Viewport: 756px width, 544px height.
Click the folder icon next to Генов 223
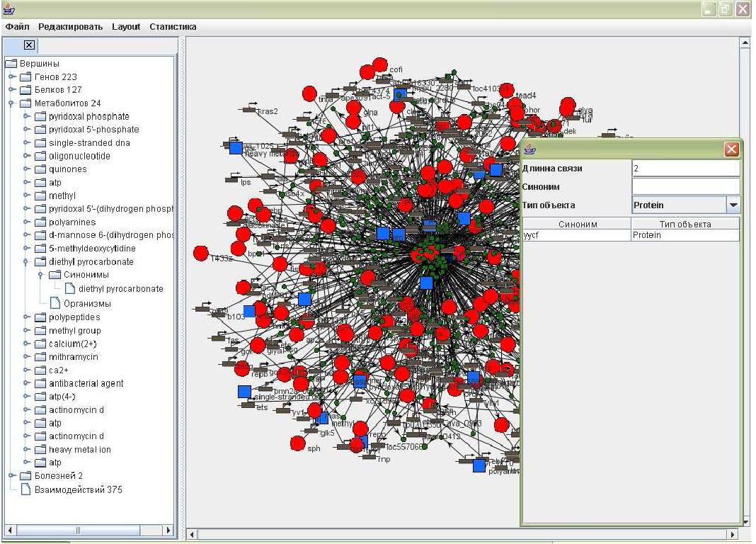[25, 77]
